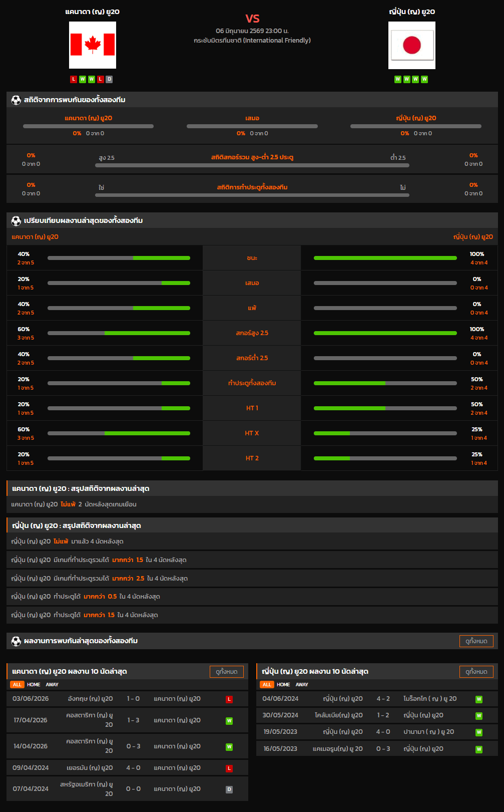
Task: Click the 1 - 2 score versus โคลัมเบีย(ญ) ยู20
Action: click(383, 715)
